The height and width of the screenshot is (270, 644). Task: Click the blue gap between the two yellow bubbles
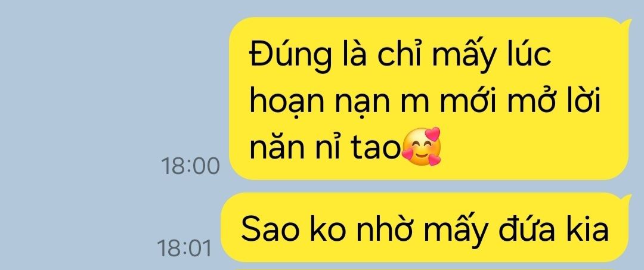pos(427,187)
